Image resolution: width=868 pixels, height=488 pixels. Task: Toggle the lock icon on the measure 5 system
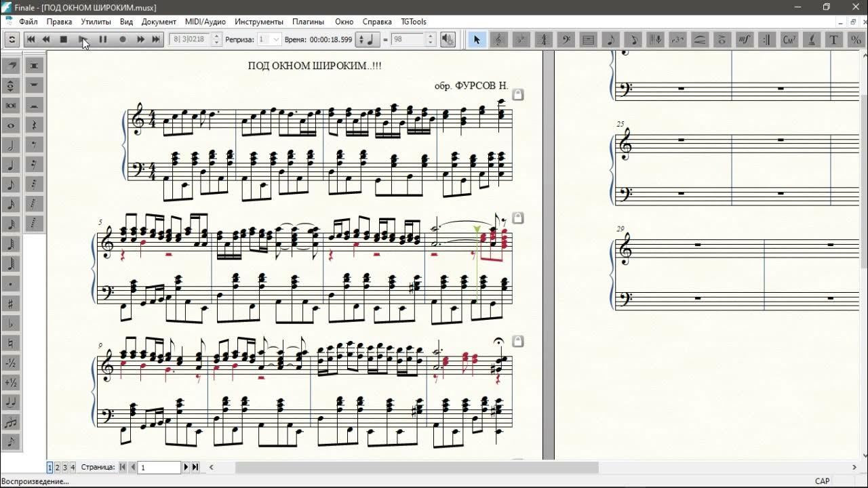pos(518,218)
